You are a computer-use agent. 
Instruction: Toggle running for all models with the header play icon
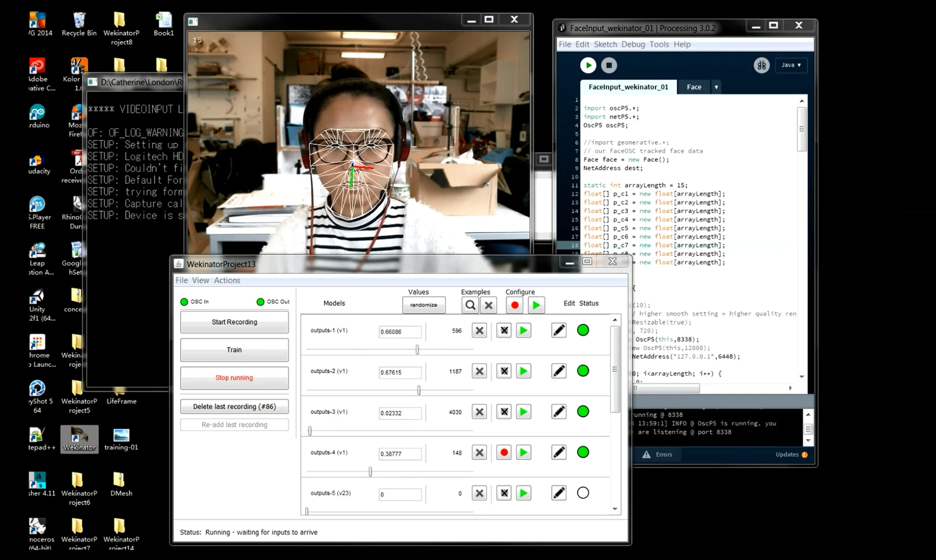tap(536, 305)
